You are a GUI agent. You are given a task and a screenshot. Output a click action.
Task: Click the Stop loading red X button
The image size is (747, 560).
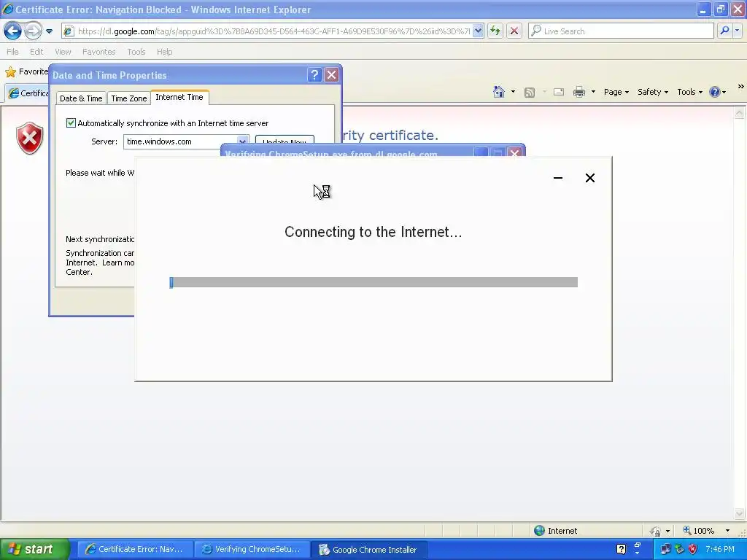tap(514, 31)
